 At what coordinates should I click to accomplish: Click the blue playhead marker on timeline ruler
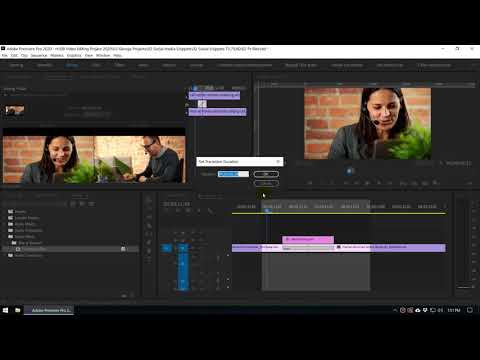click(x=267, y=210)
